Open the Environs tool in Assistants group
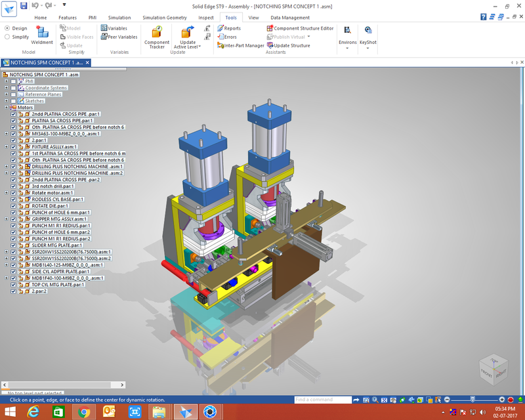The height and width of the screenshot is (420, 525). click(348, 34)
